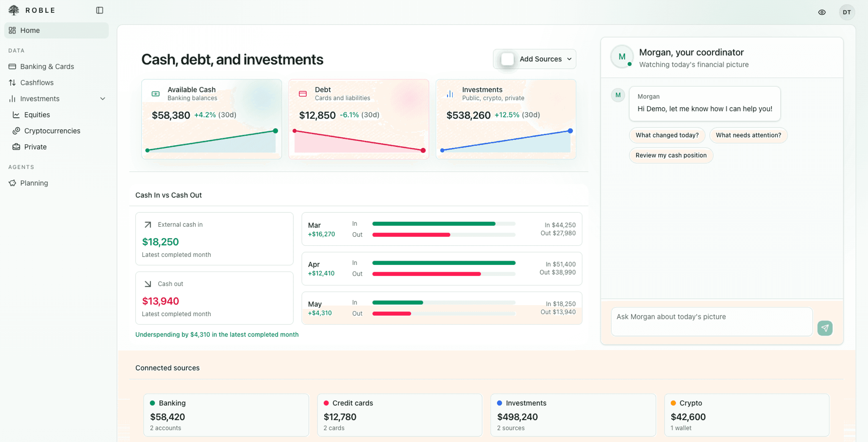
Task: Click the Cash out arrow icon
Action: (x=147, y=284)
